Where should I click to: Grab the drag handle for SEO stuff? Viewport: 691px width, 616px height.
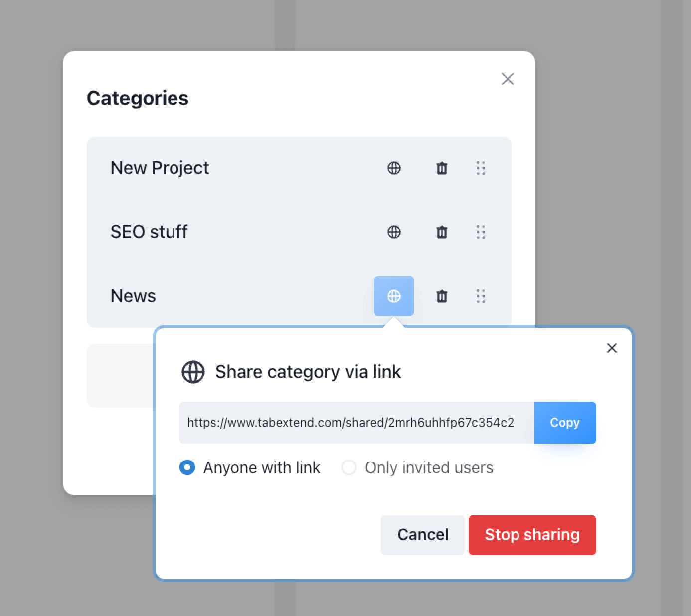[481, 232]
